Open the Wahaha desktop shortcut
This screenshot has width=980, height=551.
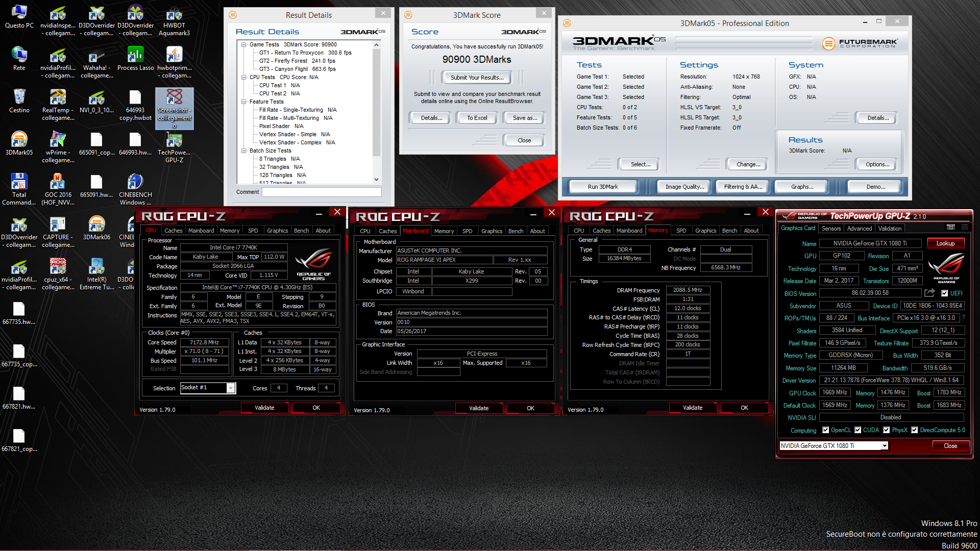click(x=96, y=63)
